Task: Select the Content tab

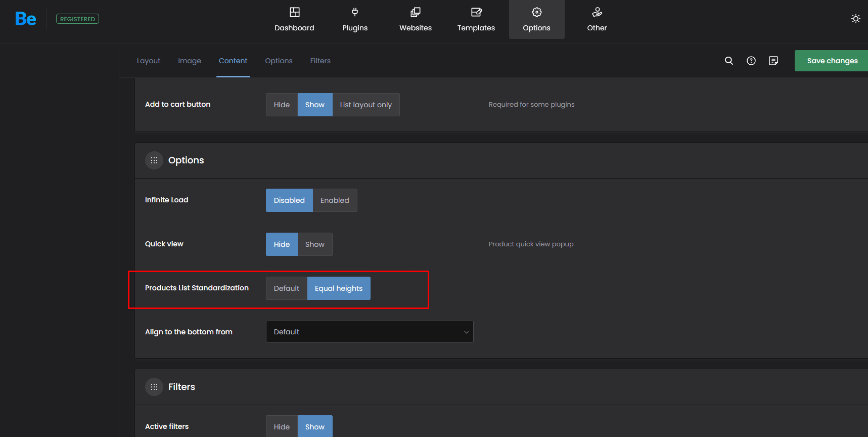Action: [x=233, y=61]
